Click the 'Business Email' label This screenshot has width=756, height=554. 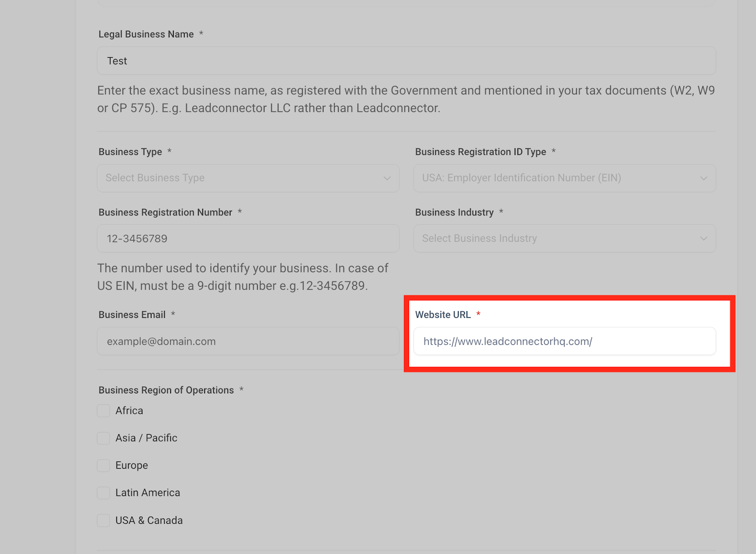[x=132, y=315]
